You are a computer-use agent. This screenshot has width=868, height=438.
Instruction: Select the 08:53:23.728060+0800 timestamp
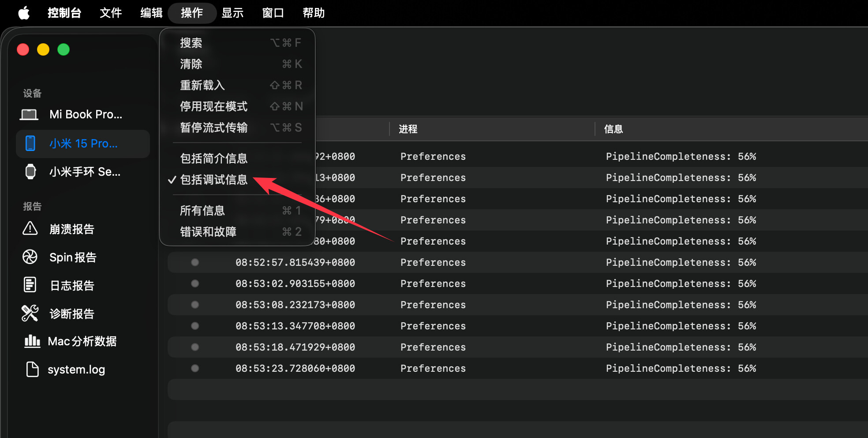(x=295, y=368)
